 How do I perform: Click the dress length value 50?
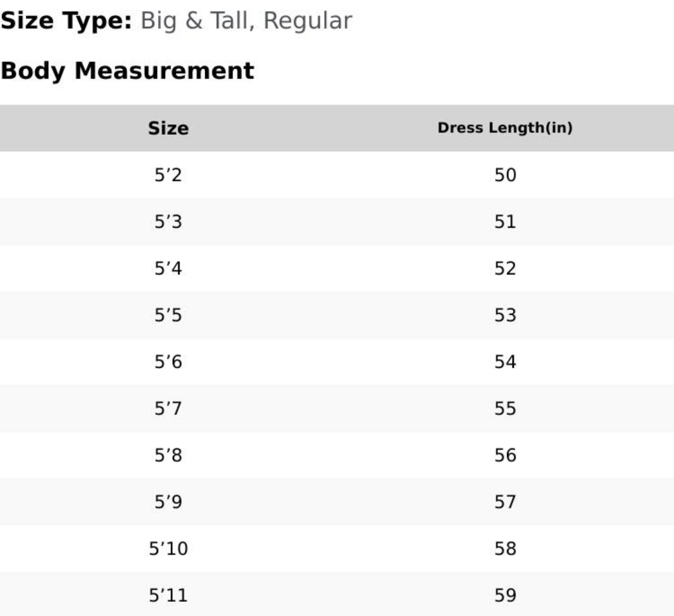coord(505,175)
